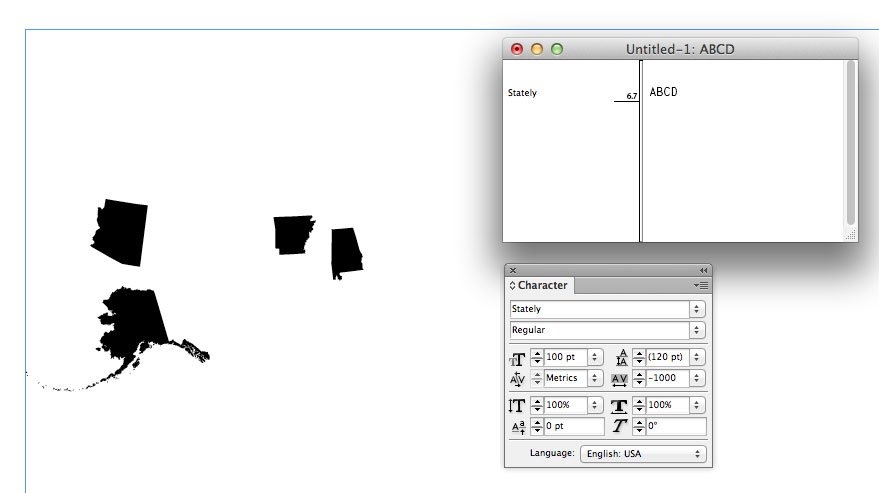Click the tracking icon

pos(619,379)
